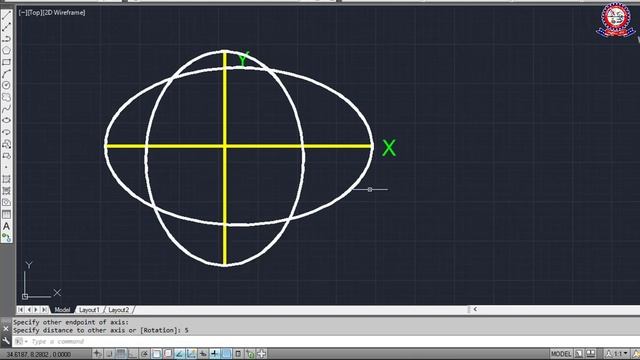The width and height of the screenshot is (640, 360).
Task: Toggle Object Snap in status bar
Action: (156, 353)
